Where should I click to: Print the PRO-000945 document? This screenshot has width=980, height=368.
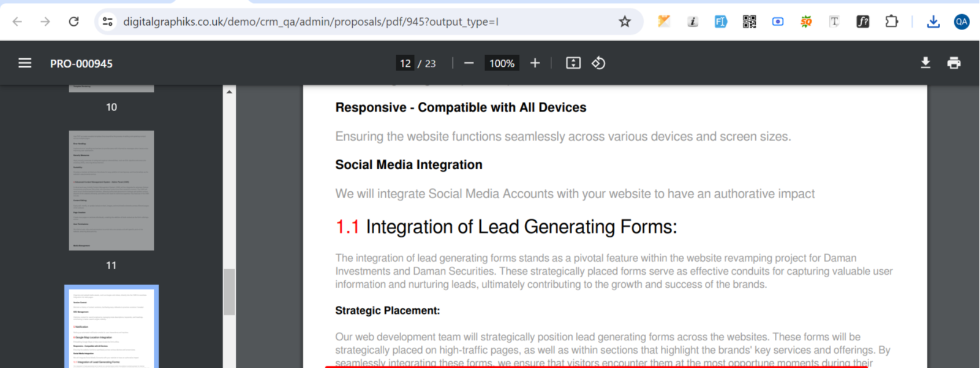coord(954,63)
